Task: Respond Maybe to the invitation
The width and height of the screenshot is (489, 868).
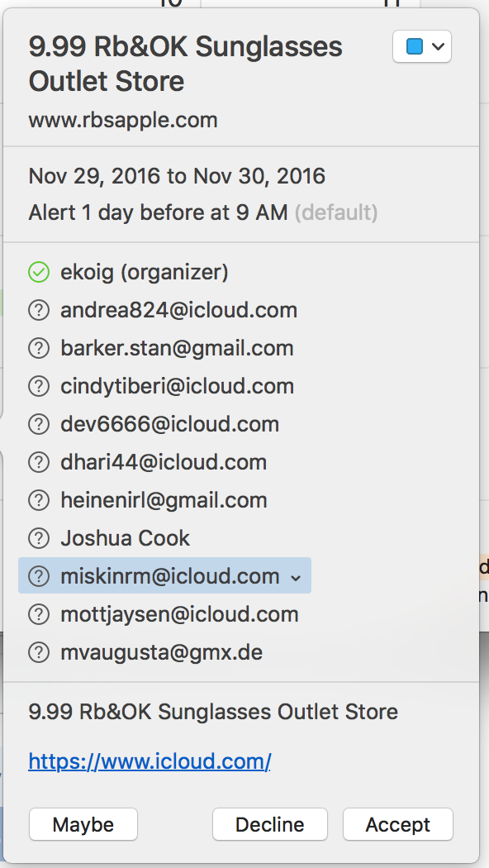Action: point(83,824)
